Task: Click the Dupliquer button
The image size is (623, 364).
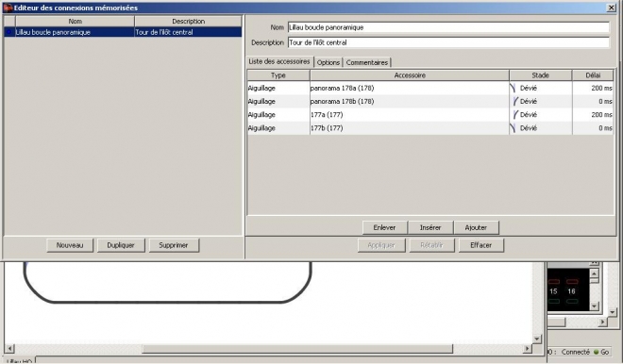Action: pyautogui.click(x=121, y=245)
